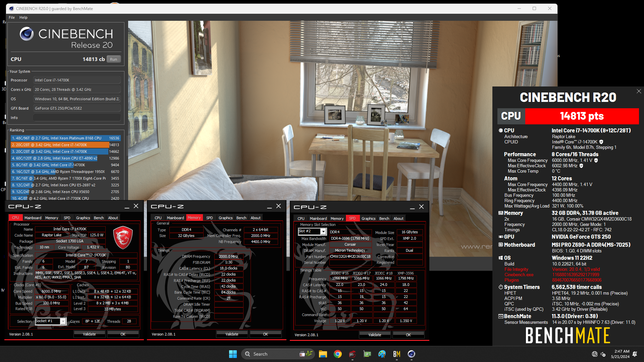
Task: Launch Google Chrome from the taskbar
Action: 338,354
